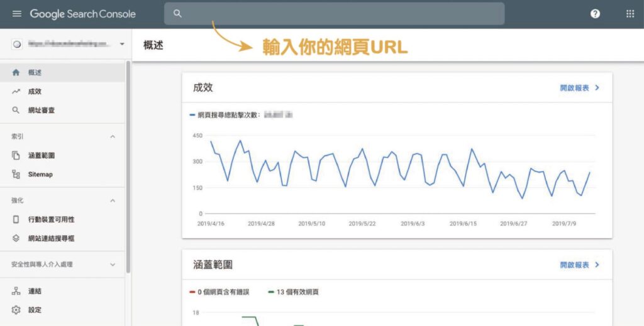Click the 網址審查 magnifier icon
644x326 pixels.
[16, 111]
